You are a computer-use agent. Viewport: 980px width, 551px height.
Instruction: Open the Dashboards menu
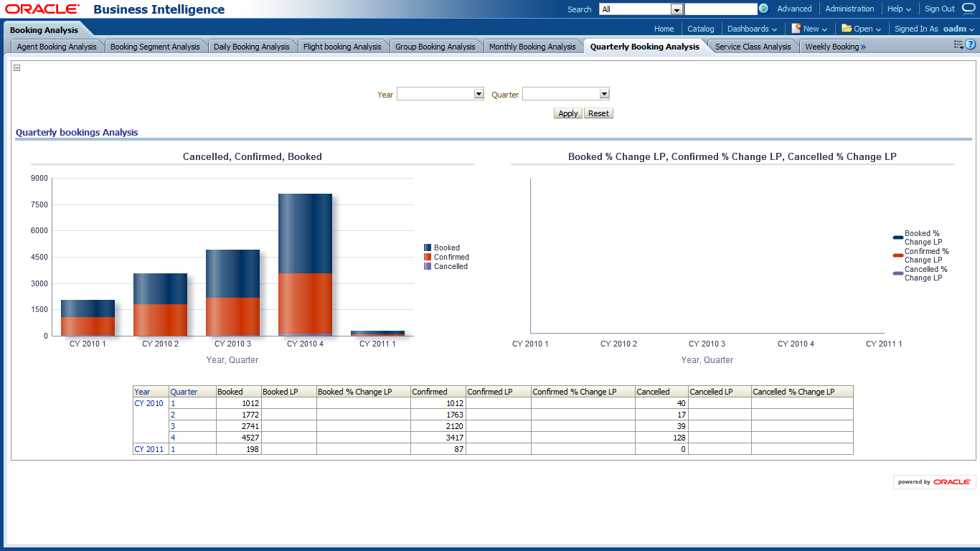coord(752,29)
